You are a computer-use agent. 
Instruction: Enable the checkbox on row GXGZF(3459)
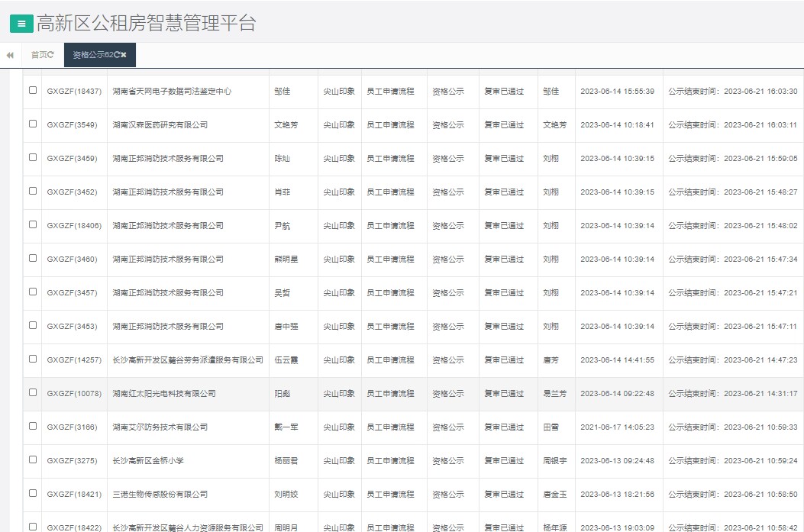point(32,158)
